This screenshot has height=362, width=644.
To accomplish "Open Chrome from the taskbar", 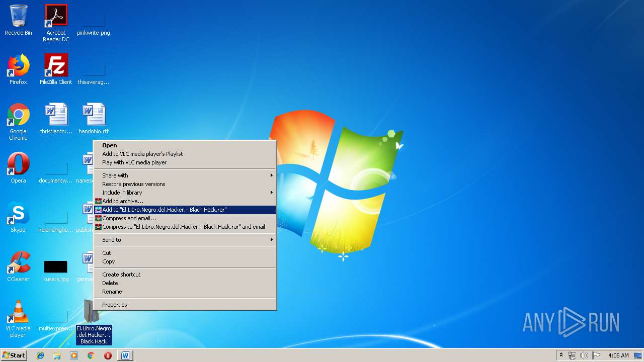I will pyautogui.click(x=91, y=355).
